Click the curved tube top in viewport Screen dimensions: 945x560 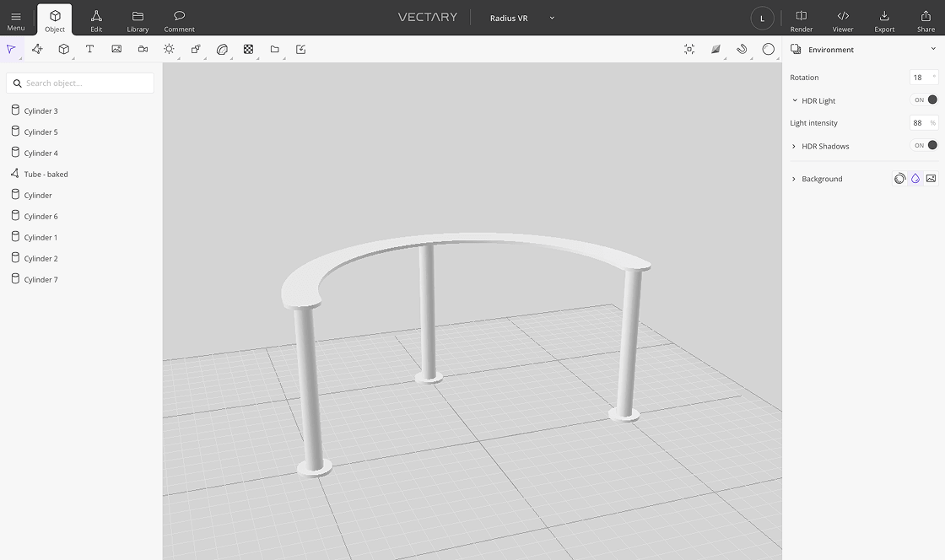[470, 239]
